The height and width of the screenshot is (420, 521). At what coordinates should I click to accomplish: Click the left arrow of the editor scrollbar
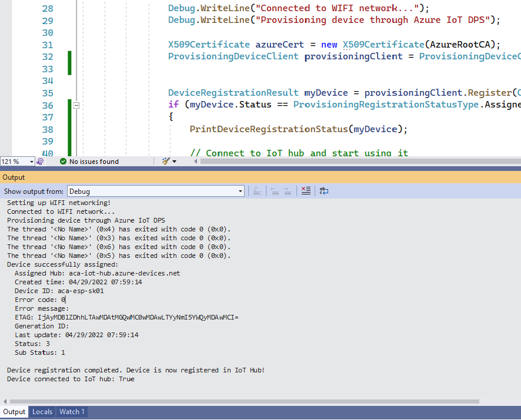(x=195, y=161)
